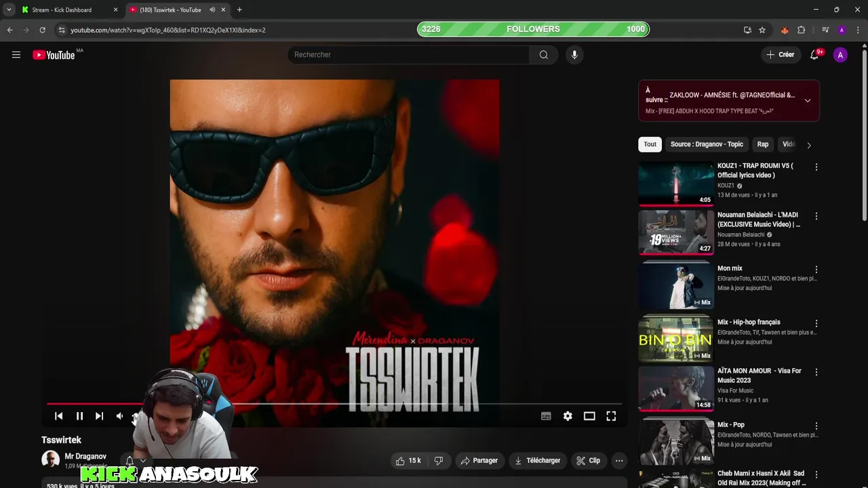Select the Rap filter chip
This screenshot has height=488, width=868.
tap(763, 144)
